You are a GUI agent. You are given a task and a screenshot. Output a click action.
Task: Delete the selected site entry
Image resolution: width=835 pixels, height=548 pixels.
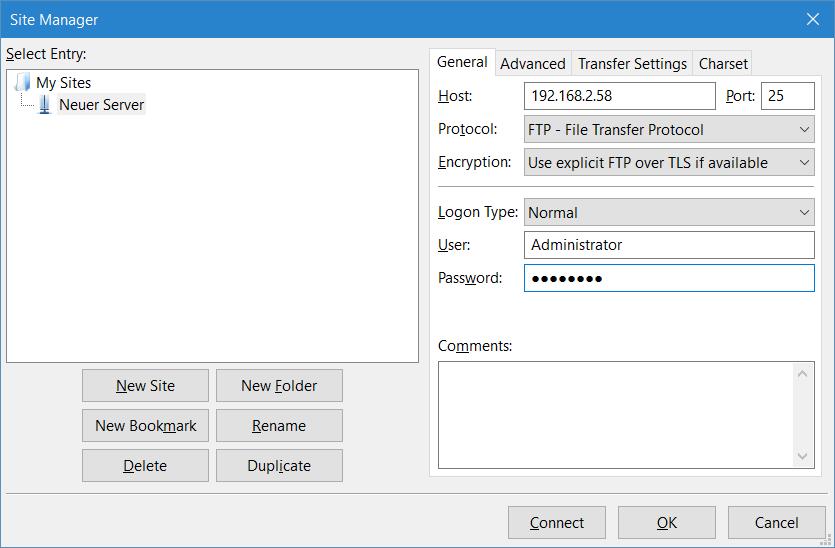145,465
